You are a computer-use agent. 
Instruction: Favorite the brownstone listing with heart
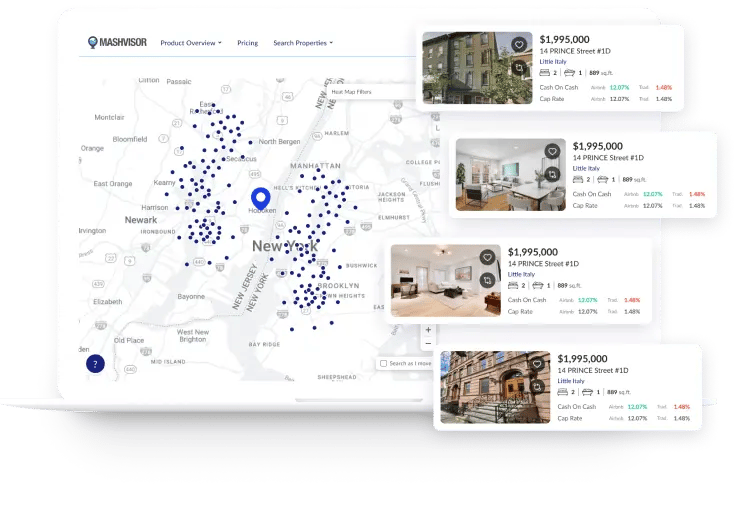point(537,364)
